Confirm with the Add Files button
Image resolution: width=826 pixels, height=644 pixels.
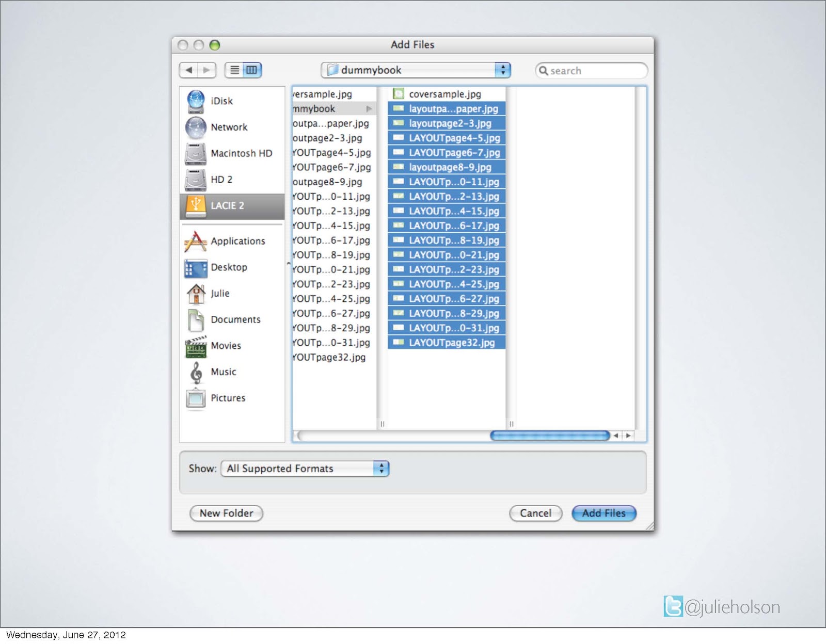tap(604, 513)
